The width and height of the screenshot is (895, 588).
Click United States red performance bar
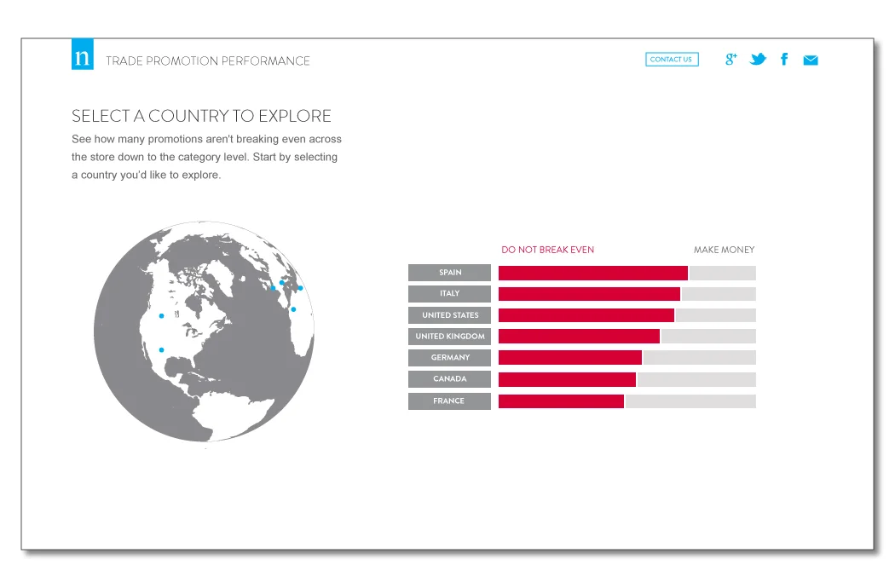[586, 315]
